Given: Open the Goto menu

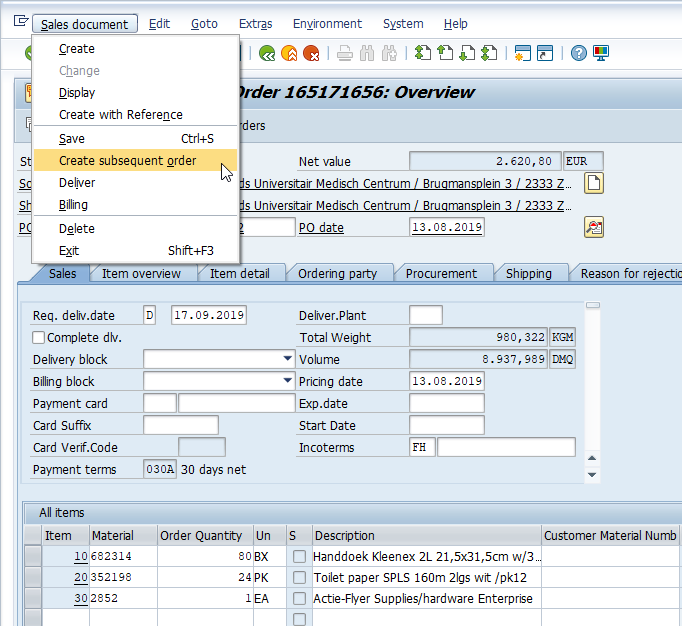Looking at the screenshot, I should [204, 24].
